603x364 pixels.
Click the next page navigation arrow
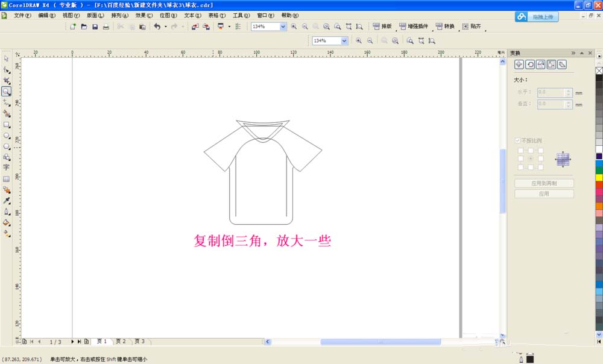[x=72, y=341]
